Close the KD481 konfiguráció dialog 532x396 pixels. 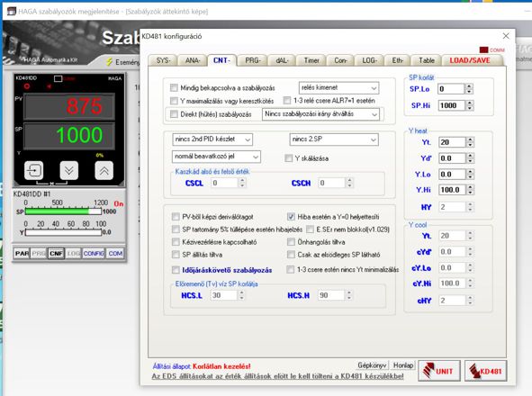click(x=506, y=36)
